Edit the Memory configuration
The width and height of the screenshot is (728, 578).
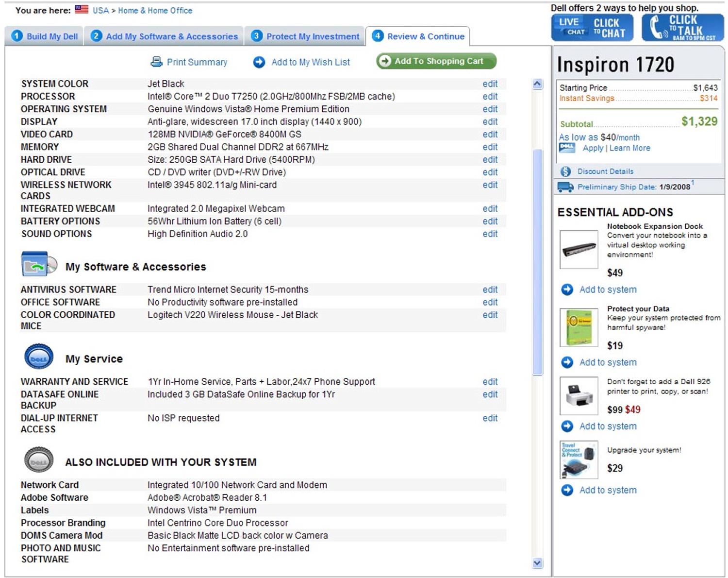(x=490, y=147)
